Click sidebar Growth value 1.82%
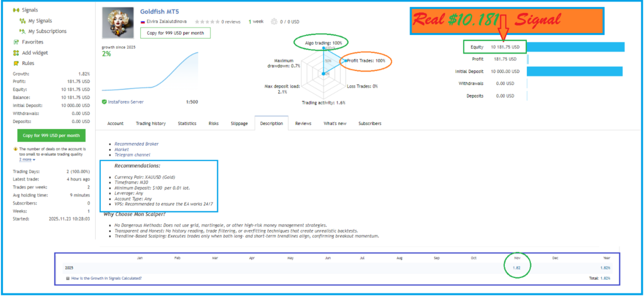The width and height of the screenshot is (644, 297). pos(84,73)
